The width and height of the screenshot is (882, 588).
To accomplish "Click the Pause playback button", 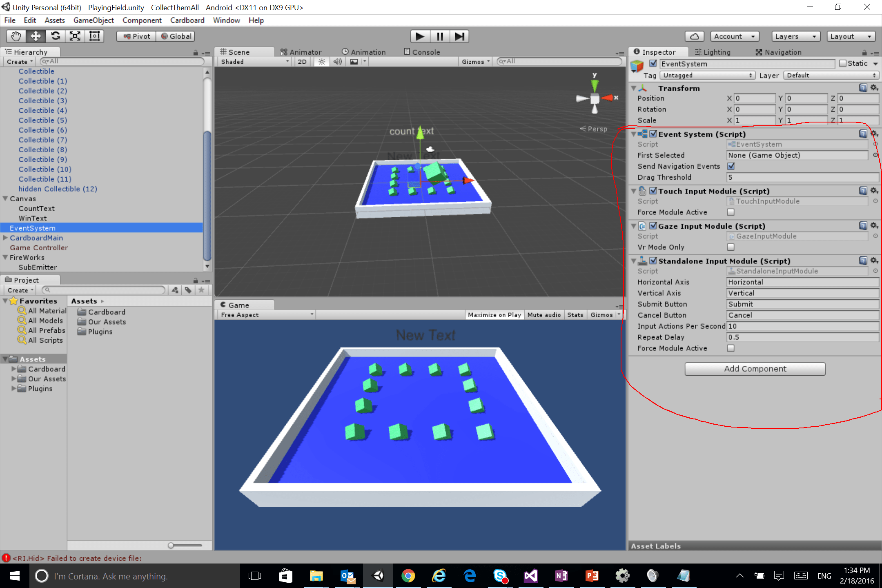I will (x=440, y=36).
